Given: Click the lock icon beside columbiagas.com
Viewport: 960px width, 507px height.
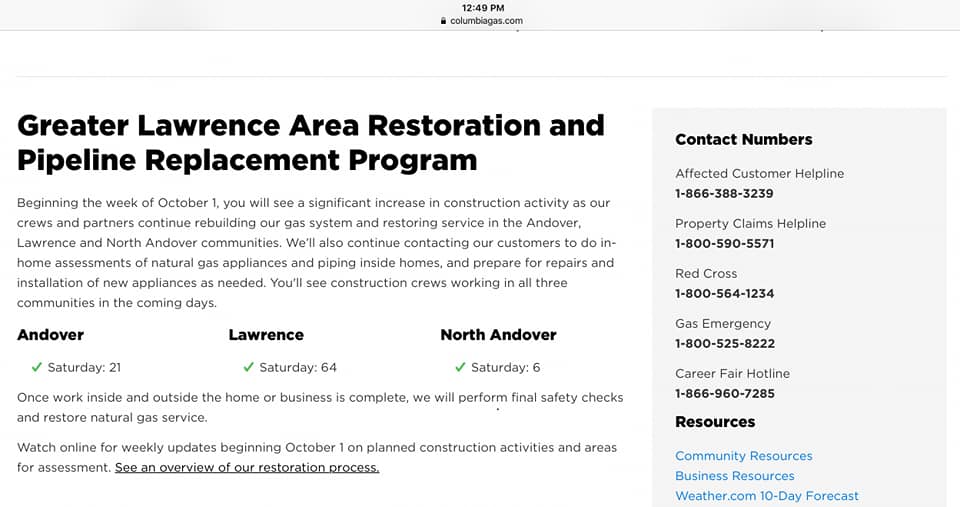Looking at the screenshot, I should coord(443,21).
